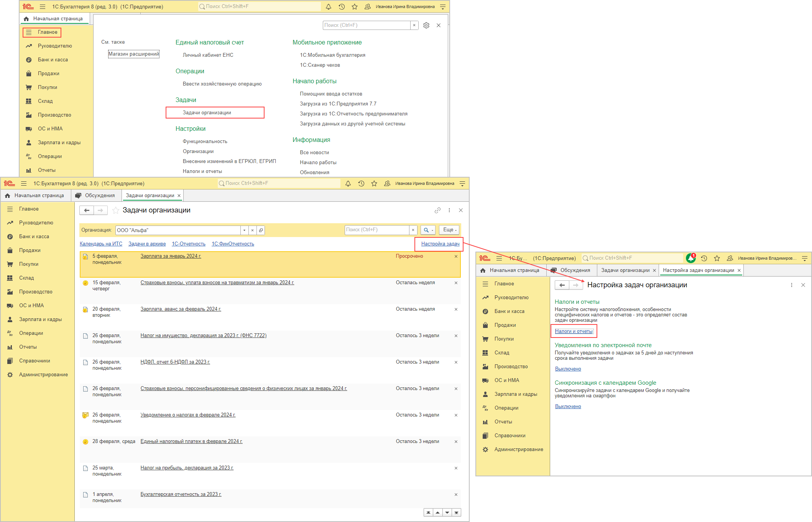Open the organization record with open button

[x=261, y=230]
